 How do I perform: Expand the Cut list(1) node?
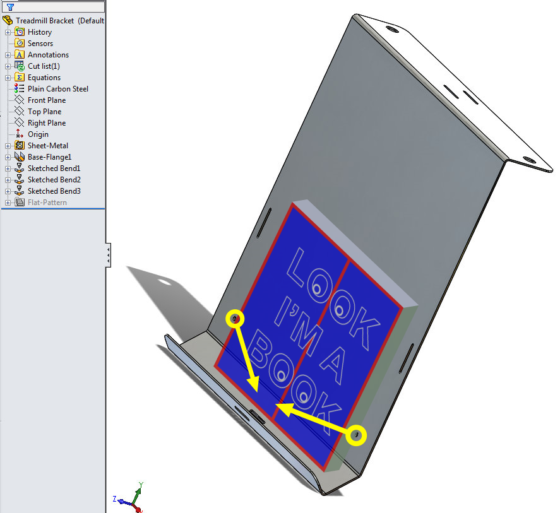(8, 66)
